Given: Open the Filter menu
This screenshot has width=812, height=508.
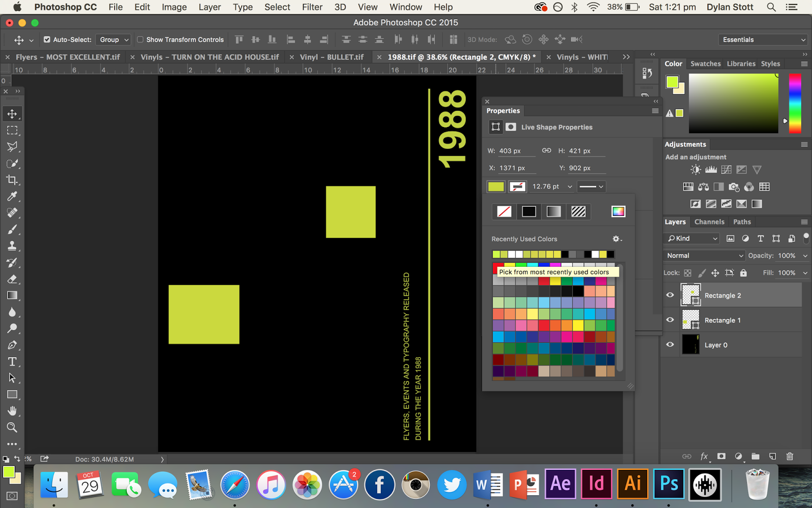Looking at the screenshot, I should point(312,7).
